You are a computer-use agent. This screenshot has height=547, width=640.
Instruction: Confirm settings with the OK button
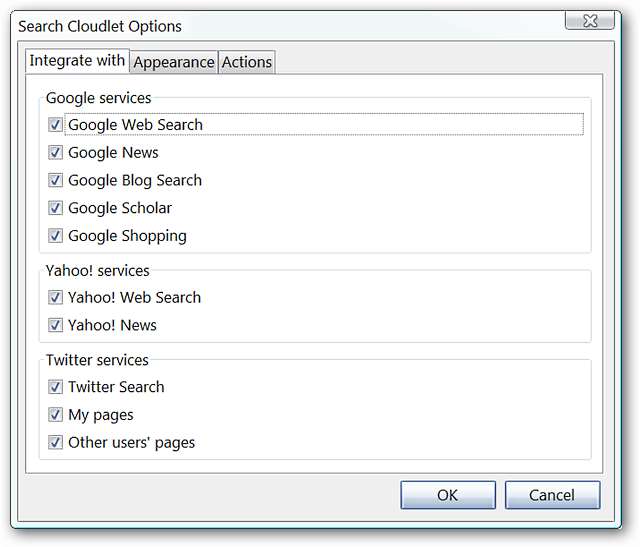pyautogui.click(x=447, y=495)
